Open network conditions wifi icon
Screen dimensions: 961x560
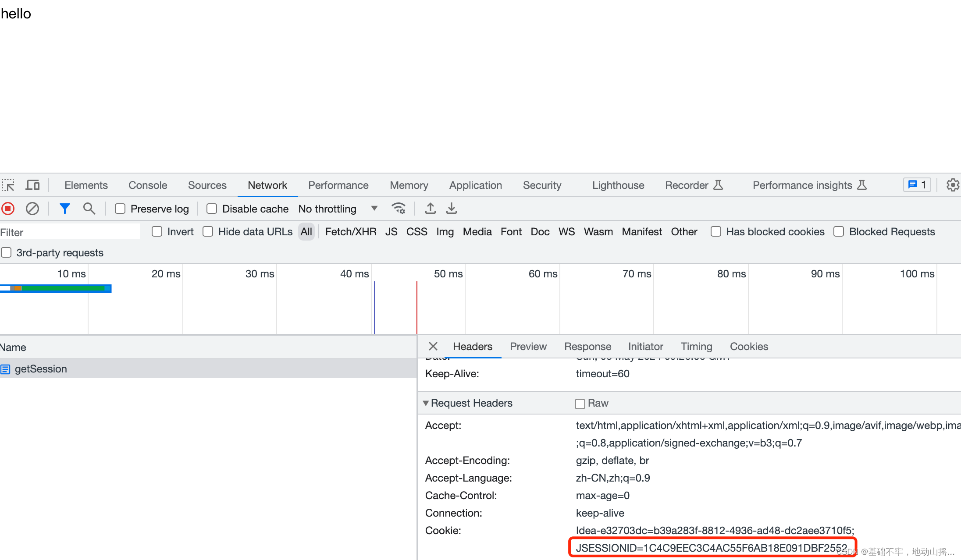point(398,209)
